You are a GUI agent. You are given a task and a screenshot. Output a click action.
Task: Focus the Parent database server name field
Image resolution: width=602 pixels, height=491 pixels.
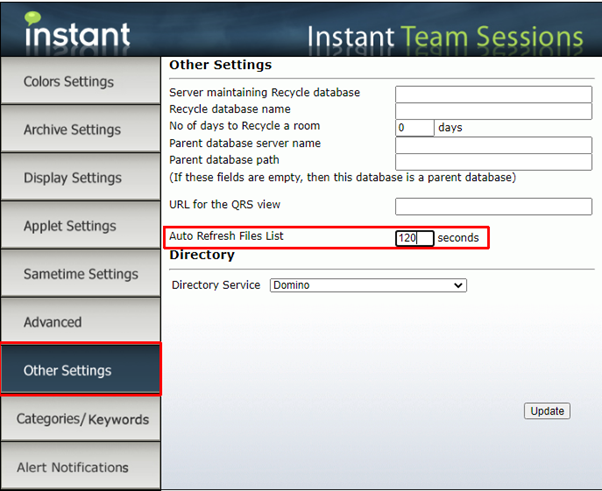point(493,145)
